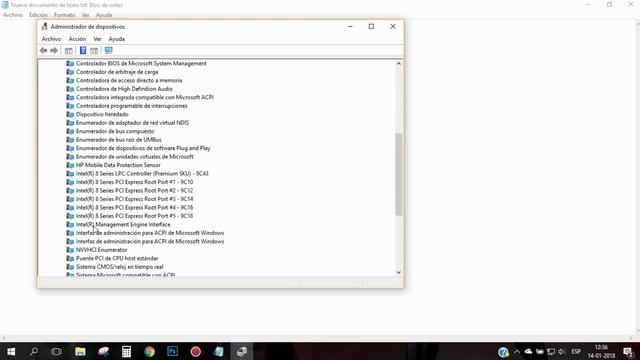Maximize the Administrador de dispositivos window
Screen dimensions: 640x360
(371, 27)
